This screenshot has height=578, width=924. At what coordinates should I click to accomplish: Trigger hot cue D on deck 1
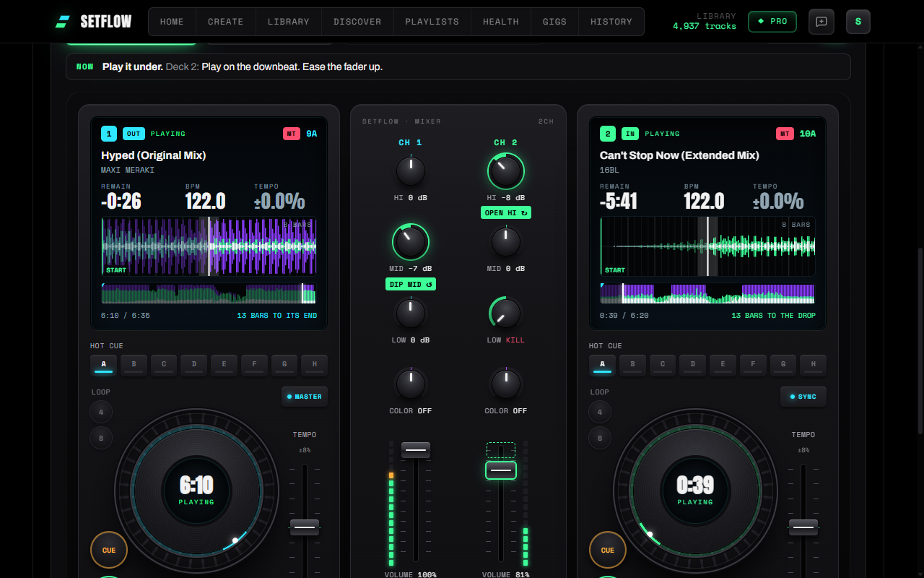coord(194,366)
